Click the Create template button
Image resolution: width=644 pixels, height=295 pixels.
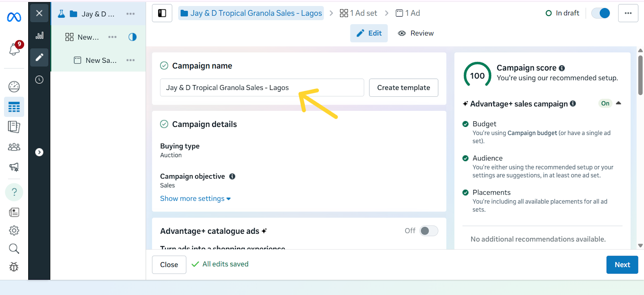pos(404,87)
